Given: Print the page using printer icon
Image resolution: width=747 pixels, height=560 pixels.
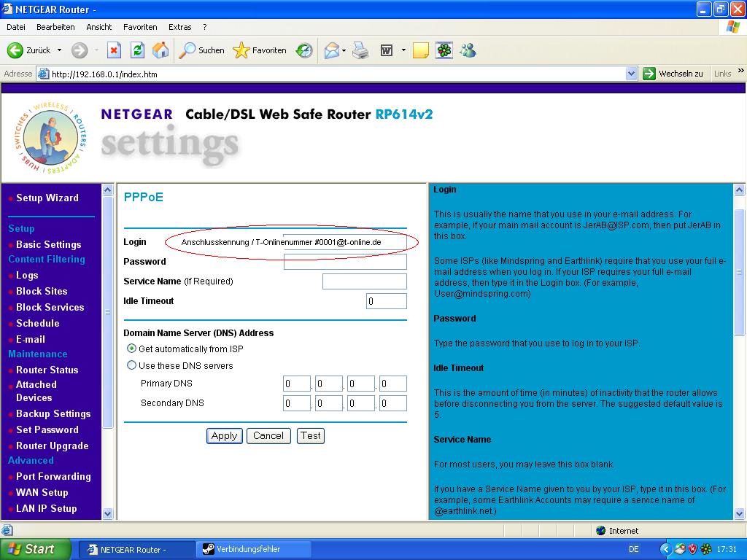Looking at the screenshot, I should 360,50.
